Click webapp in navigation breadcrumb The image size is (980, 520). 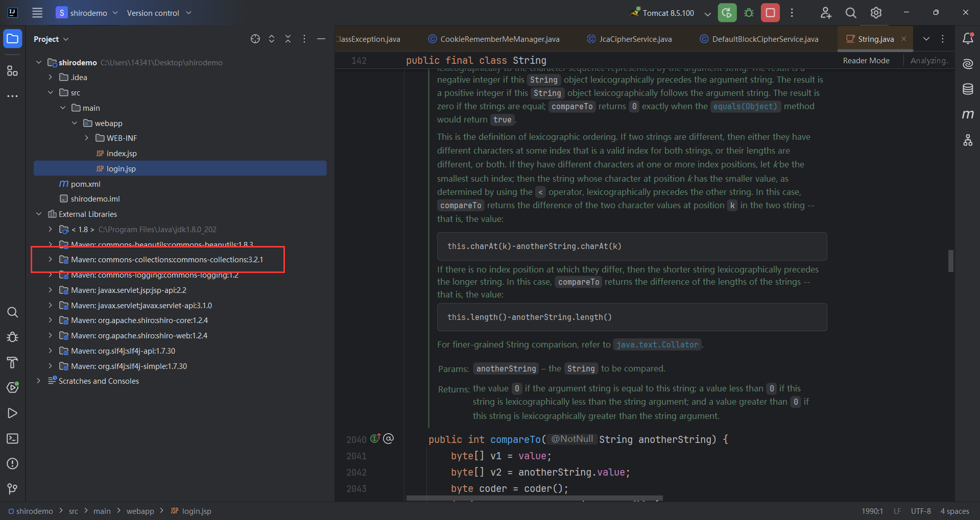pyautogui.click(x=140, y=511)
